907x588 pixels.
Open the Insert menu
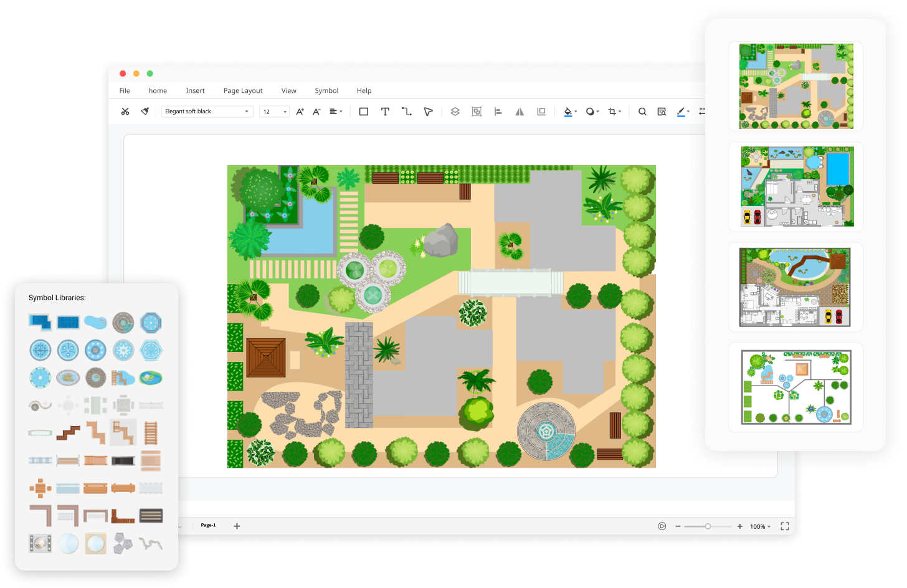[x=195, y=91]
